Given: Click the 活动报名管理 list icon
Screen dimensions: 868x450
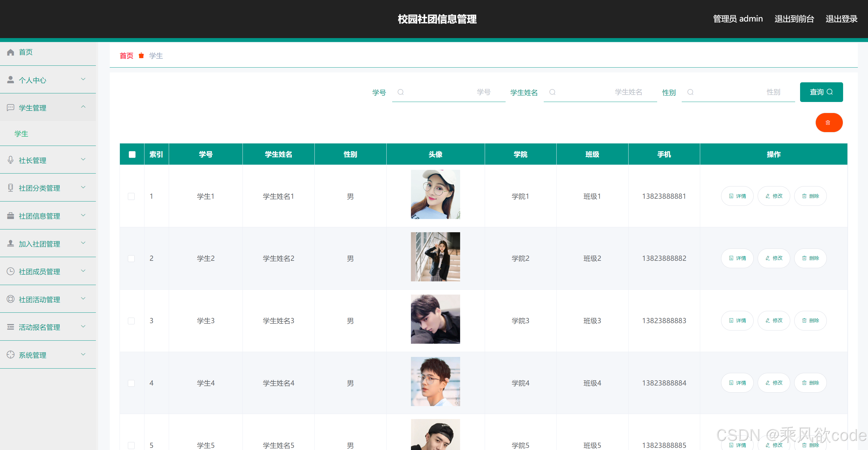Looking at the screenshot, I should tap(10, 327).
